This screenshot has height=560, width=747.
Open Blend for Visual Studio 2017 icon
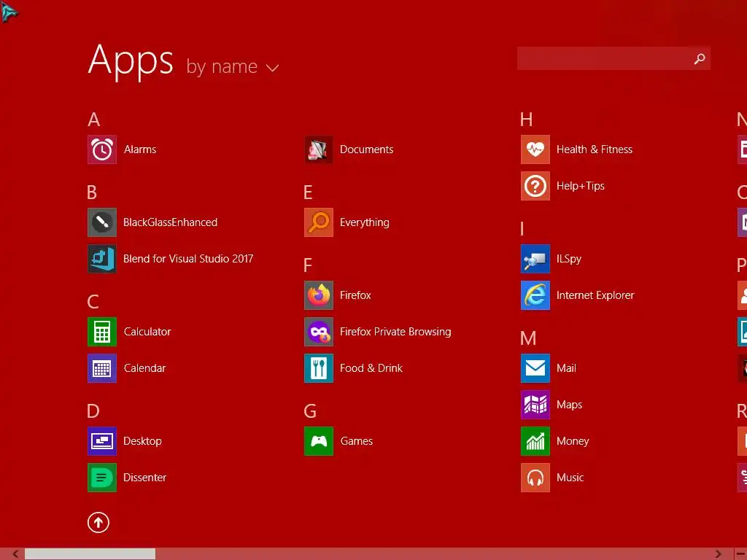coord(102,259)
